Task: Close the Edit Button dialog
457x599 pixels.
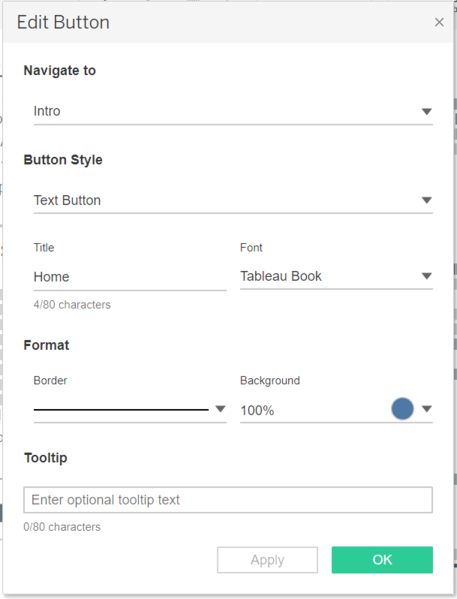Action: (439, 22)
